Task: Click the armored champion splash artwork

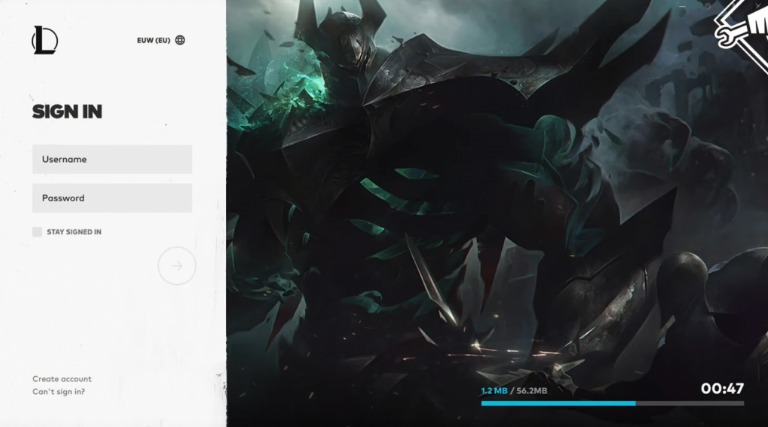Action: (x=450, y=200)
